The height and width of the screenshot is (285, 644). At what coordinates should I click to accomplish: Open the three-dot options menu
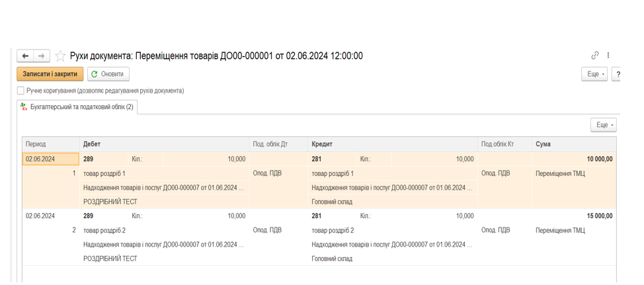pyautogui.click(x=608, y=56)
